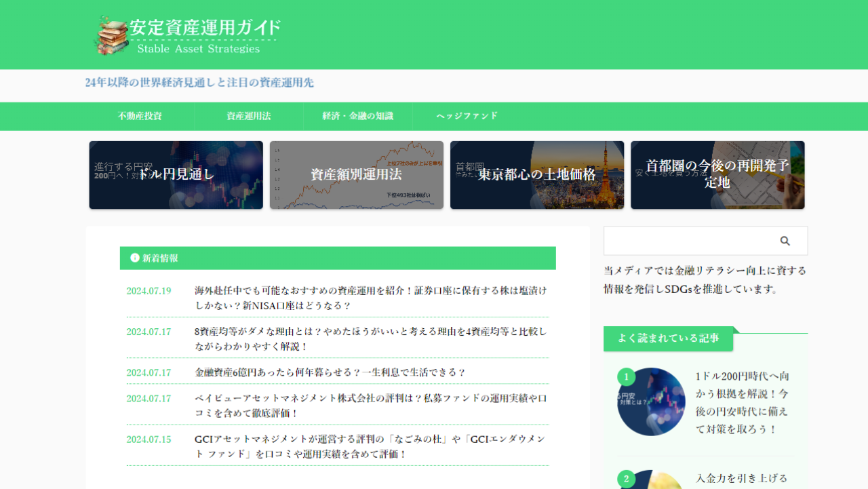Click the search magnifier icon

coord(785,241)
